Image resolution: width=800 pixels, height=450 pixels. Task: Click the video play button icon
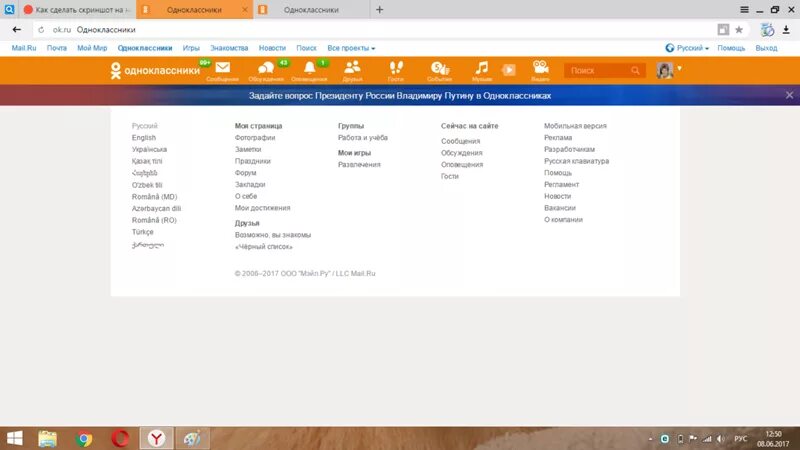(x=509, y=70)
